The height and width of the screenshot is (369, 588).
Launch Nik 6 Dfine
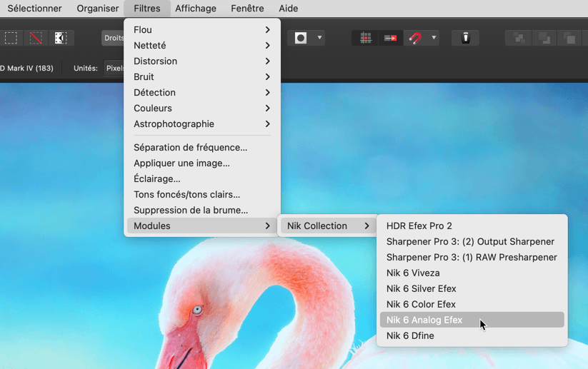pyautogui.click(x=472, y=335)
